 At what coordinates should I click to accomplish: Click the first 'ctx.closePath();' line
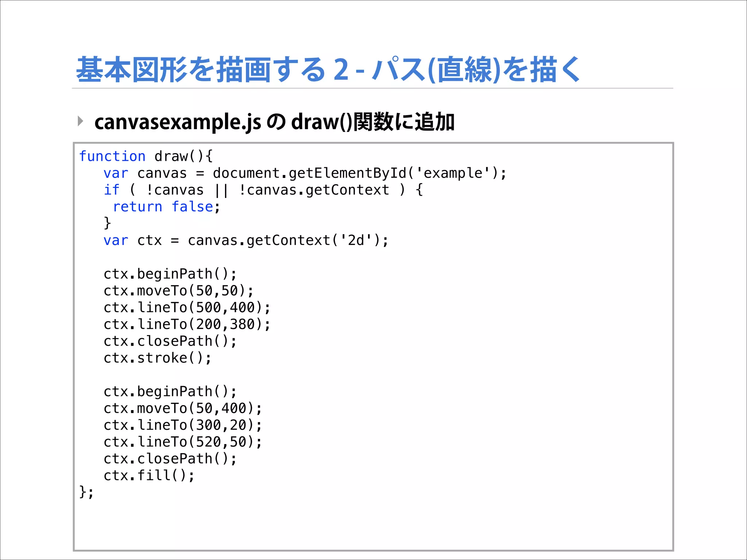click(170, 341)
